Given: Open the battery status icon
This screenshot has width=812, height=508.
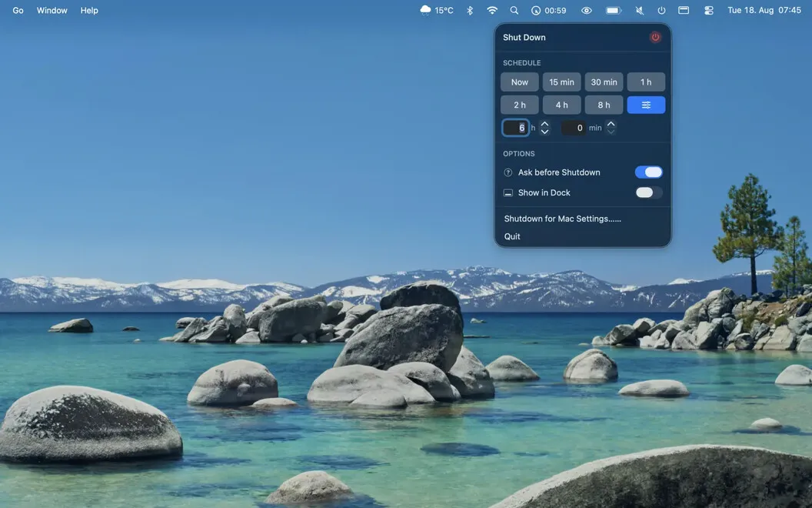Looking at the screenshot, I should (x=614, y=10).
